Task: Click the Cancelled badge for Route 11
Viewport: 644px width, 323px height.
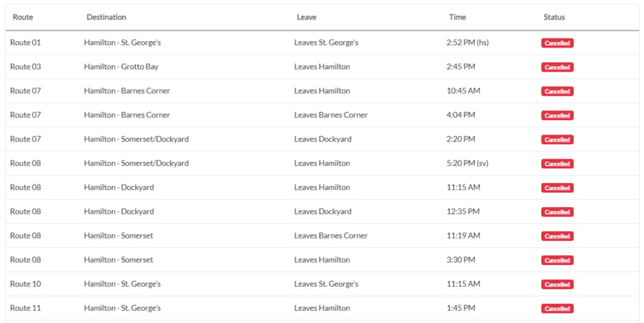Action: click(x=557, y=309)
